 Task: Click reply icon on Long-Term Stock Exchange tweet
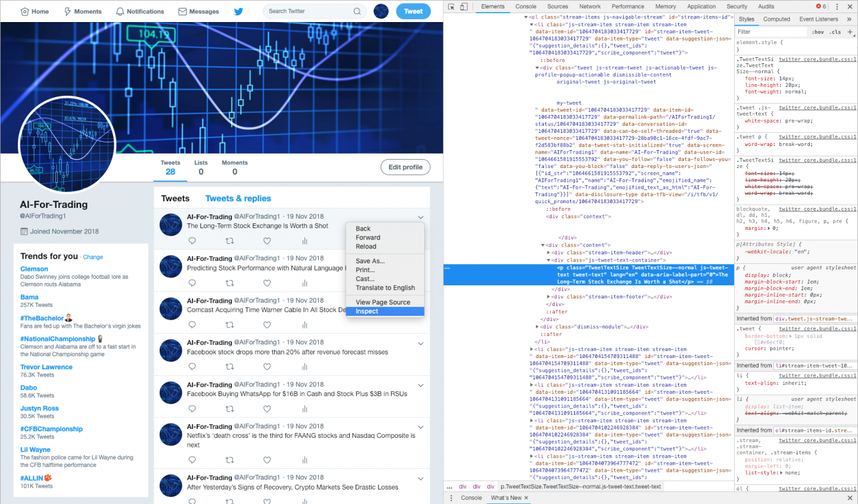click(x=192, y=241)
